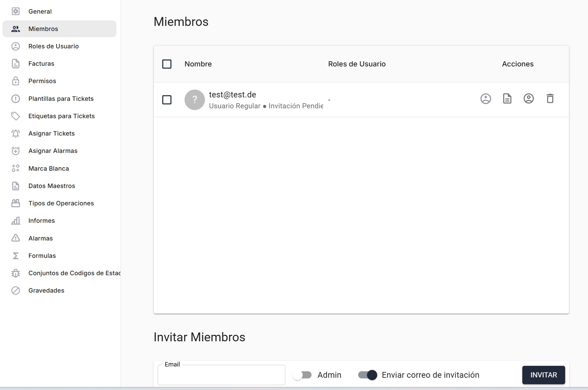Enable the Admin toggle switch
Image resolution: width=588 pixels, height=390 pixels.
302,375
